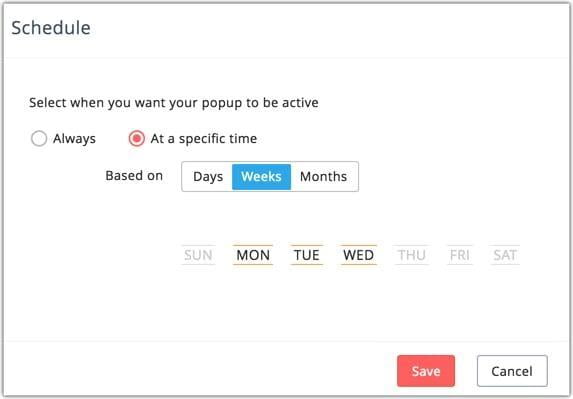573x399 pixels.
Task: Choose the At a specific time radio
Action: coord(137,138)
